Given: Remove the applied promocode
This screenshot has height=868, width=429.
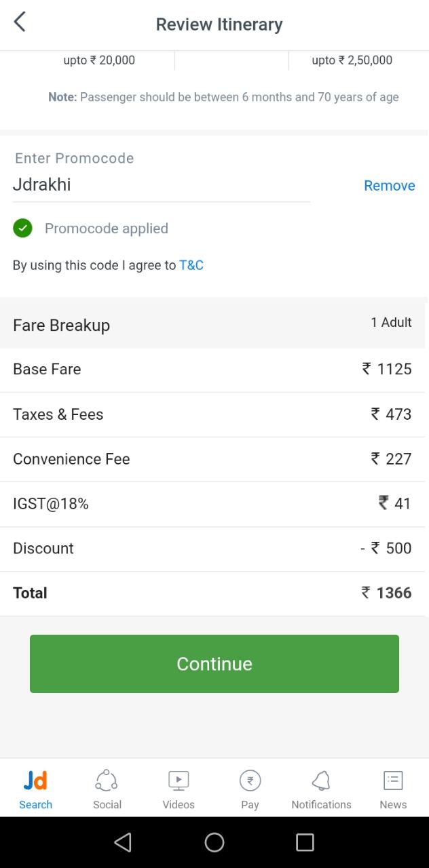Looking at the screenshot, I should coord(389,186).
